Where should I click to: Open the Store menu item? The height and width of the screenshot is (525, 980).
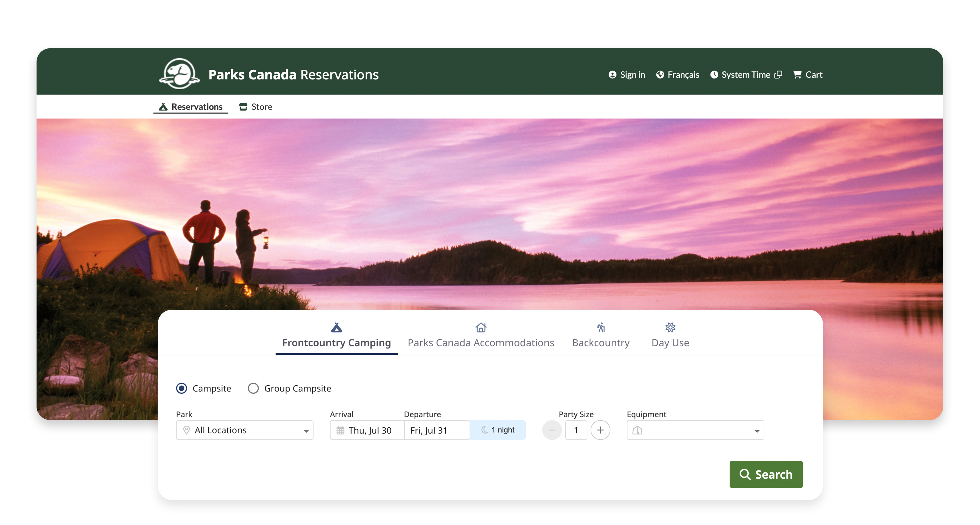tap(256, 107)
